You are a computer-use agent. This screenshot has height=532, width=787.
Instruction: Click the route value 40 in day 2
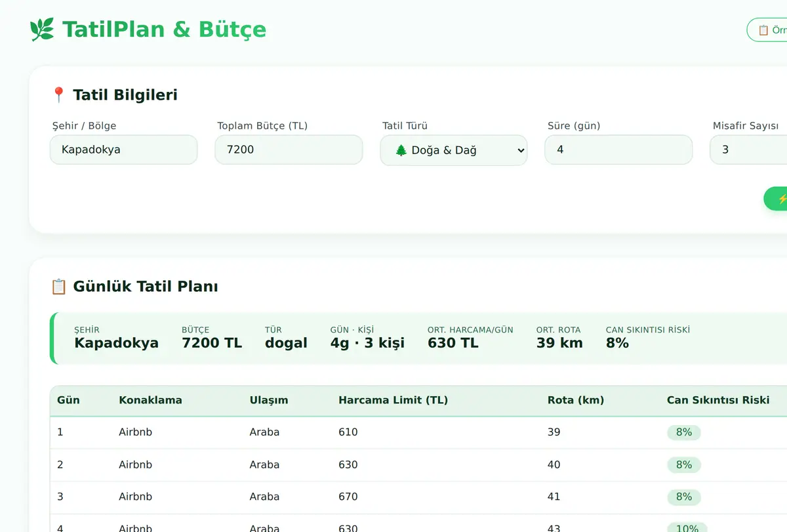click(x=554, y=464)
